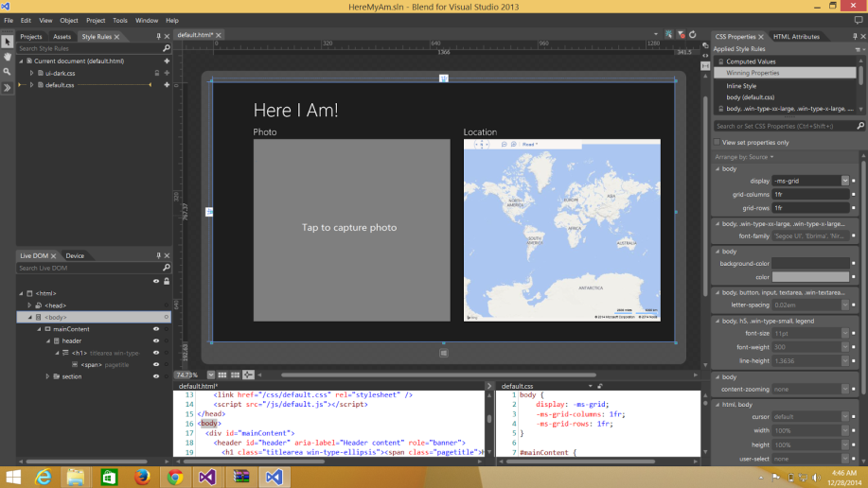Select the Selection arrow tool

(8, 42)
